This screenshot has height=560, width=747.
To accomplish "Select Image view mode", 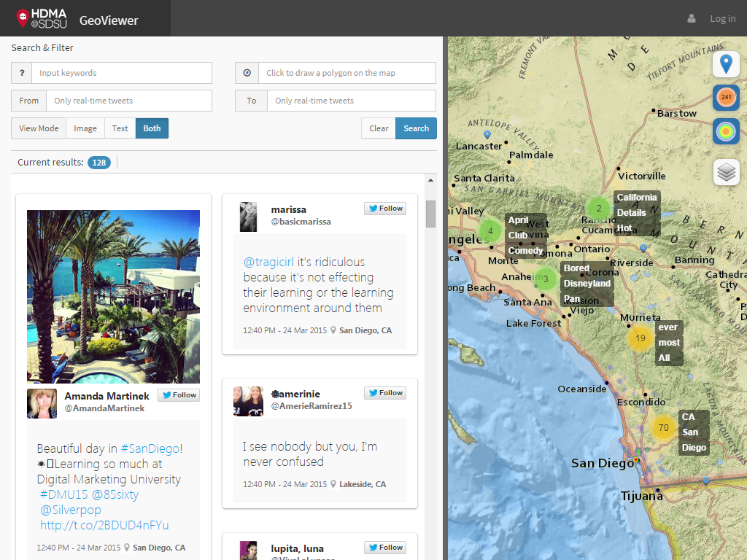I will [x=85, y=128].
